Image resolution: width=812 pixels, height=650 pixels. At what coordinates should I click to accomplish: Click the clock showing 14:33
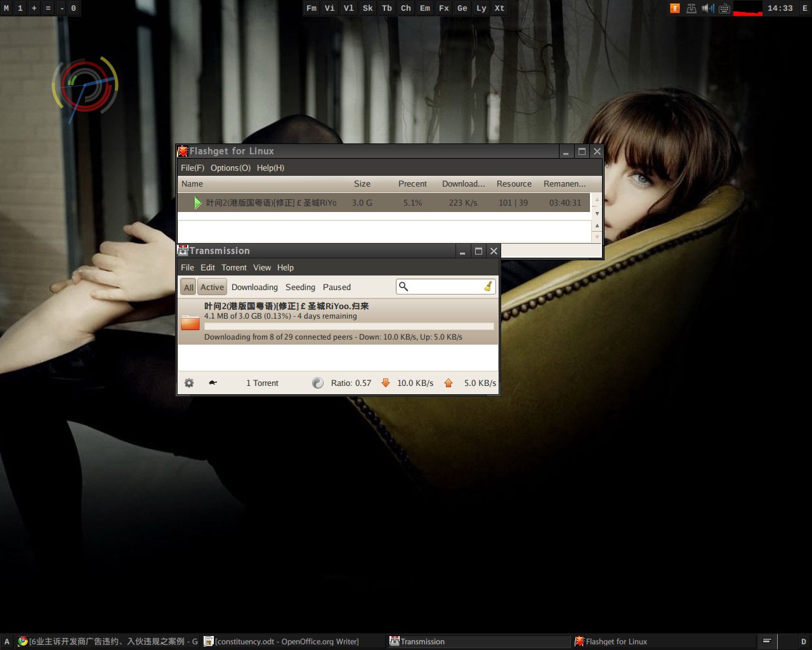pyautogui.click(x=780, y=8)
